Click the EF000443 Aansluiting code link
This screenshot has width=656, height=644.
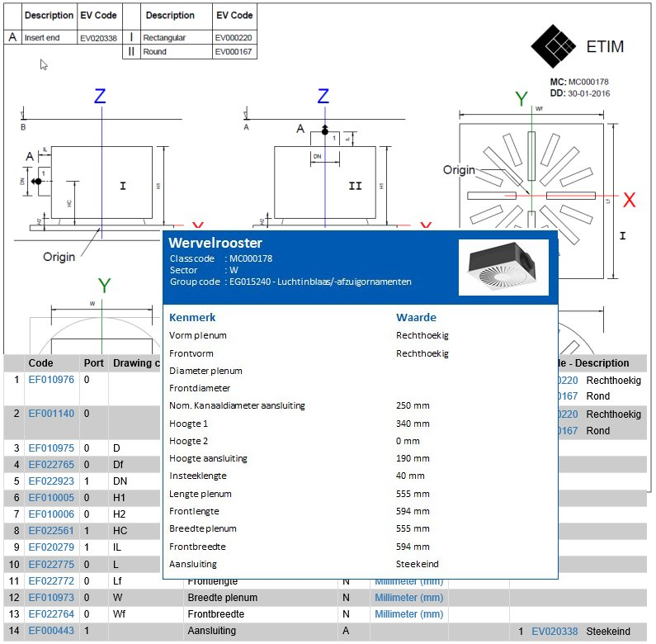[x=51, y=631]
